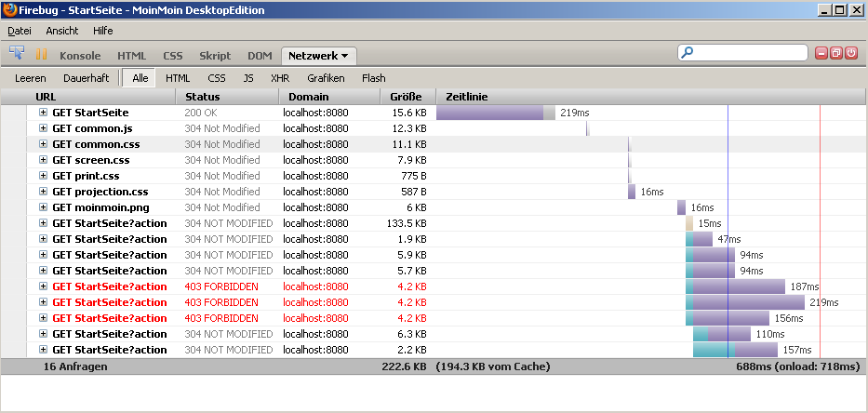Click the red Firebug power-off icon
The height and width of the screenshot is (413, 868).
point(850,53)
